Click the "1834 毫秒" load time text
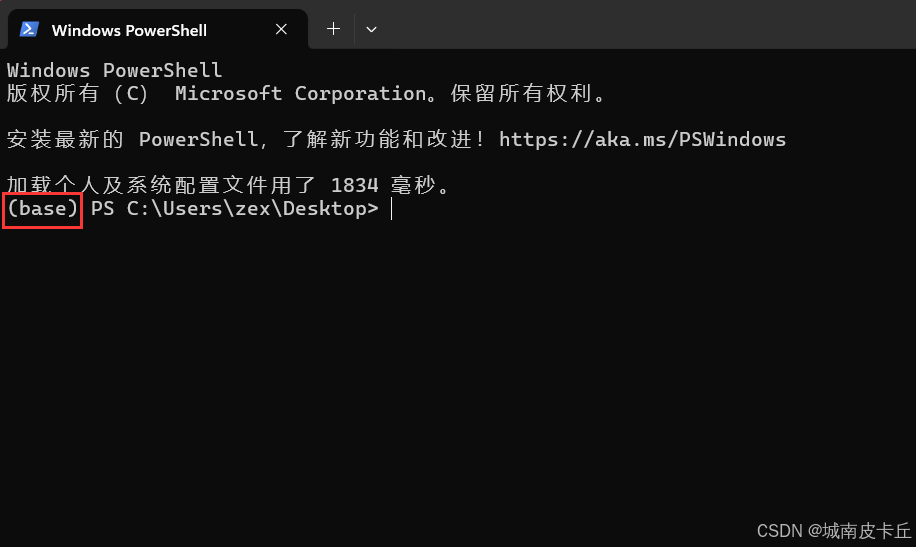 click(x=383, y=185)
